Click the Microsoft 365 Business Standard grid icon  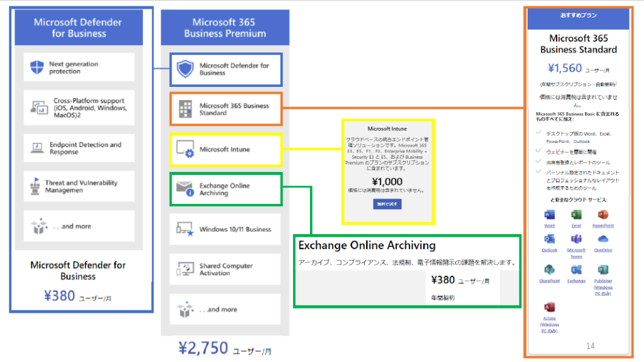pos(186,109)
